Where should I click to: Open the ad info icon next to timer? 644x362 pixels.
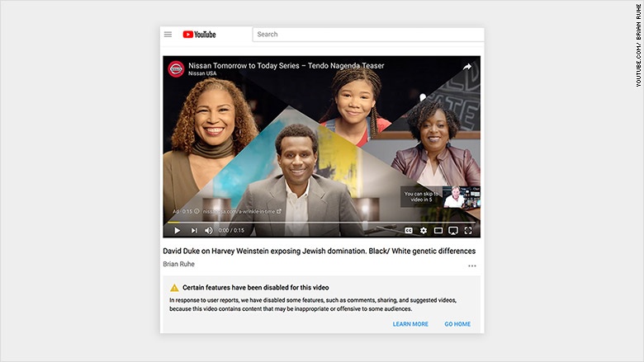[197, 212]
